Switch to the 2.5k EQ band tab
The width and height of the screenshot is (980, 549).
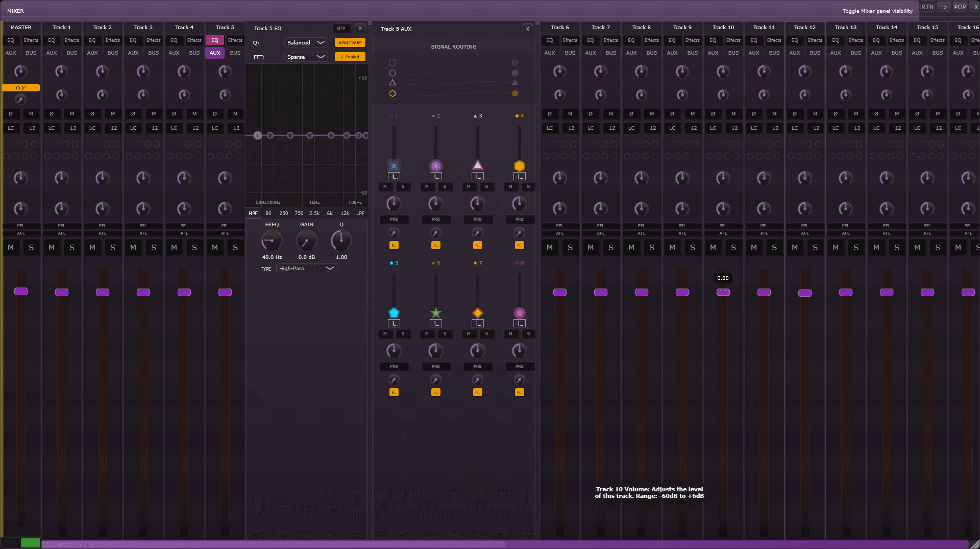coord(314,213)
